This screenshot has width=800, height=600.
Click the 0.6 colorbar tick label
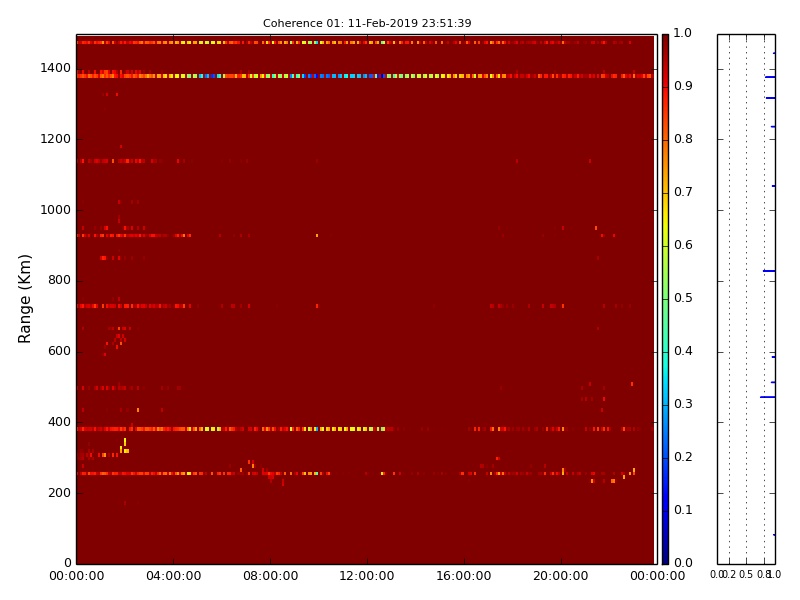click(x=683, y=245)
